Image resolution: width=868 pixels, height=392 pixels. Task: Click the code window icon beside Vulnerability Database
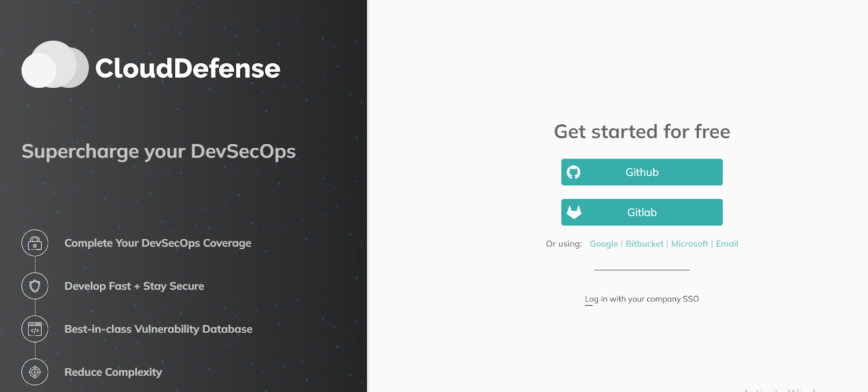coord(35,329)
